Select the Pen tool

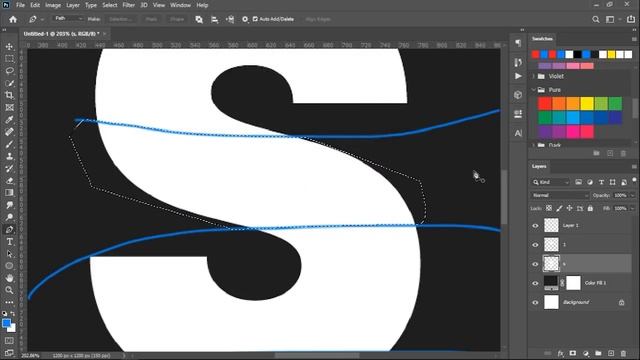tap(9, 229)
